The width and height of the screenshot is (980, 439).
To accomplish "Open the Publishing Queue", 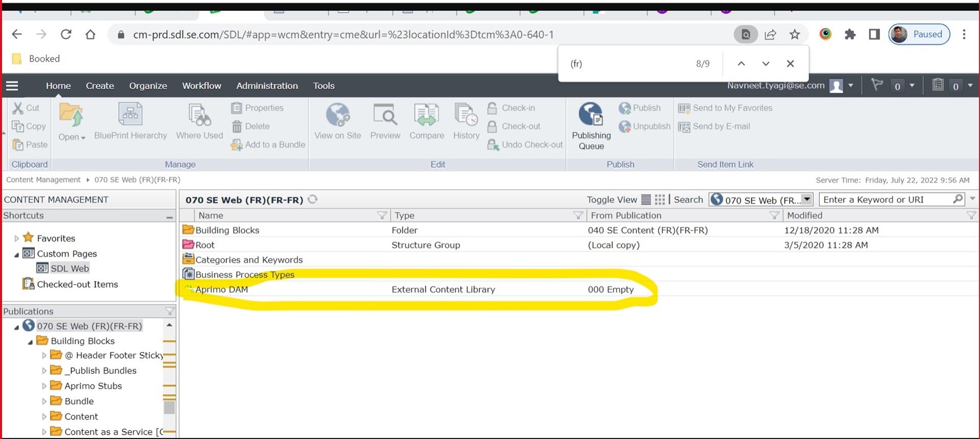I will 591,126.
